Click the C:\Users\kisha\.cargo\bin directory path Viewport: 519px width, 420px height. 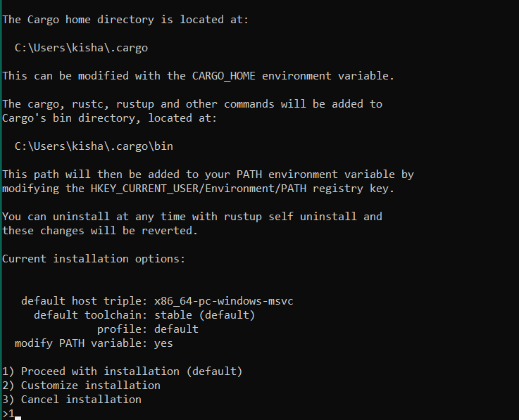click(x=94, y=146)
